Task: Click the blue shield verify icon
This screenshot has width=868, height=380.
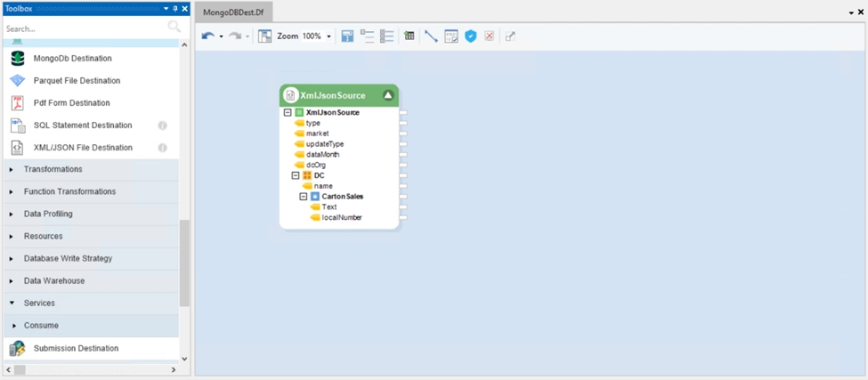Action: click(471, 36)
